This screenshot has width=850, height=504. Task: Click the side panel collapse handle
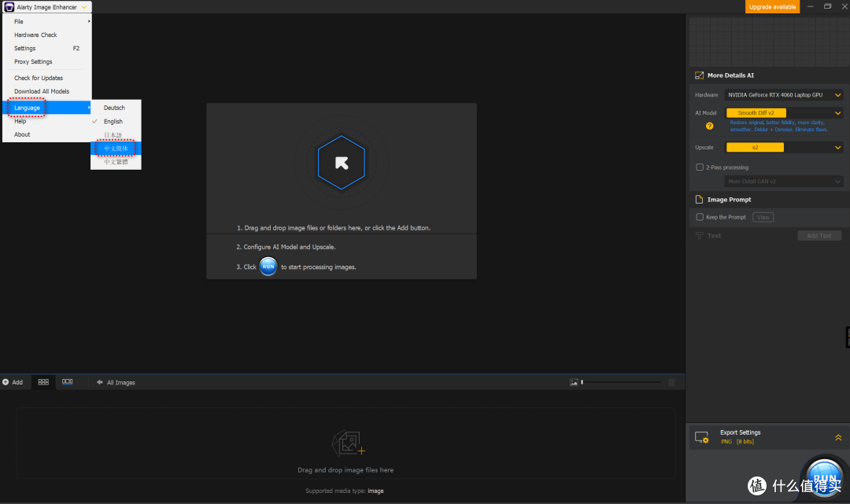[848, 337]
